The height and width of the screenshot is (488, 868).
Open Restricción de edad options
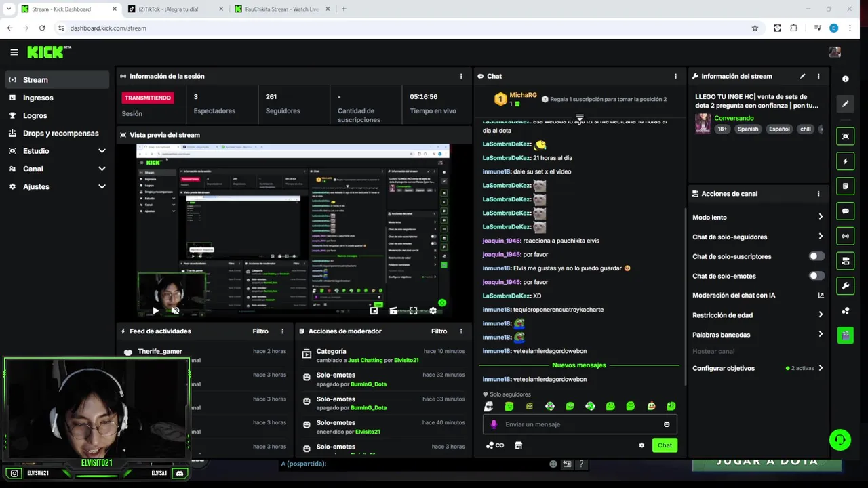[757, 315]
